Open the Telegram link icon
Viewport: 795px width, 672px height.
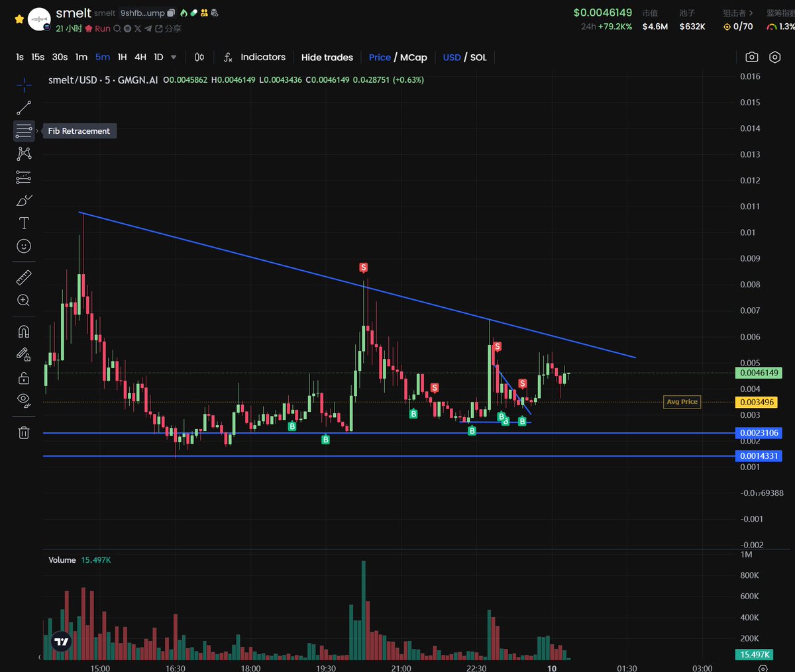[x=148, y=28]
